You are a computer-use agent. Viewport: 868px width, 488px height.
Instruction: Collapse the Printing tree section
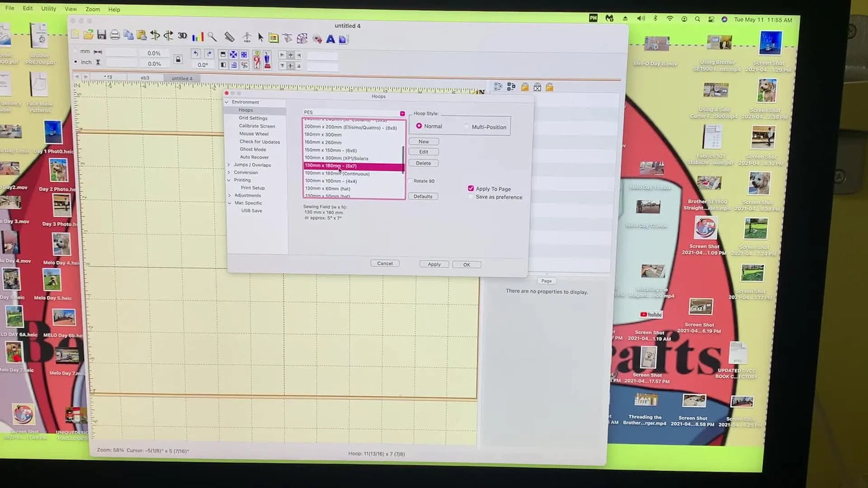click(229, 180)
